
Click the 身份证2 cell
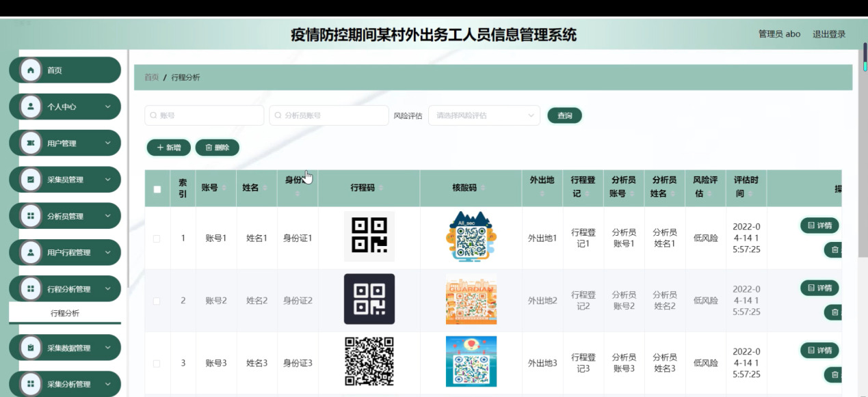pos(298,301)
